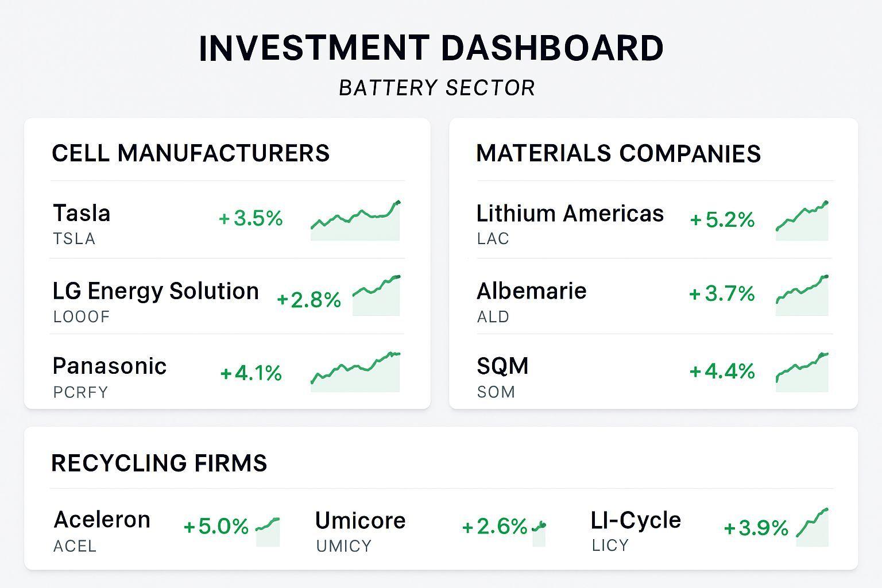Open the Tasla company name link
Viewport: 882px width, 588px height.
tap(82, 213)
